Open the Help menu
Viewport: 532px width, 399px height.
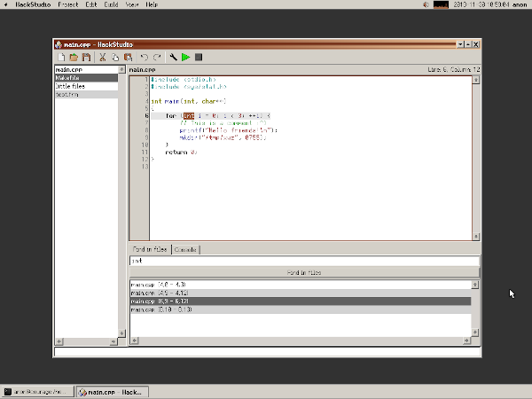point(152,4)
